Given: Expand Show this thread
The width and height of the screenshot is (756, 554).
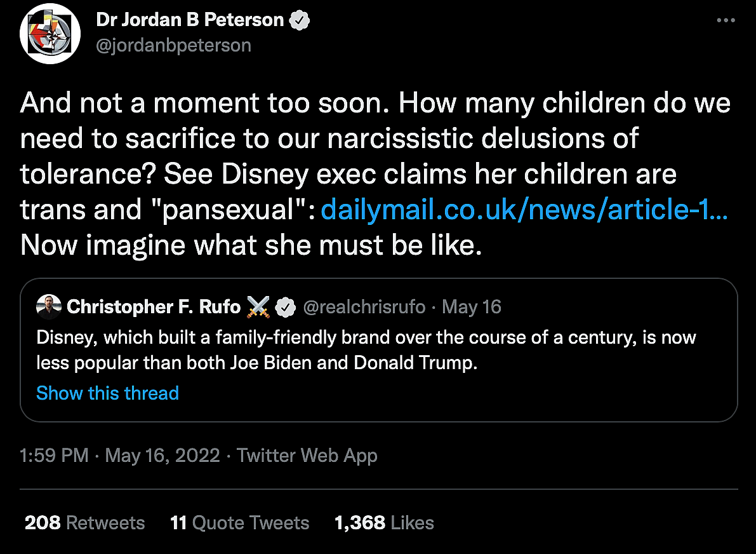Looking at the screenshot, I should (107, 393).
